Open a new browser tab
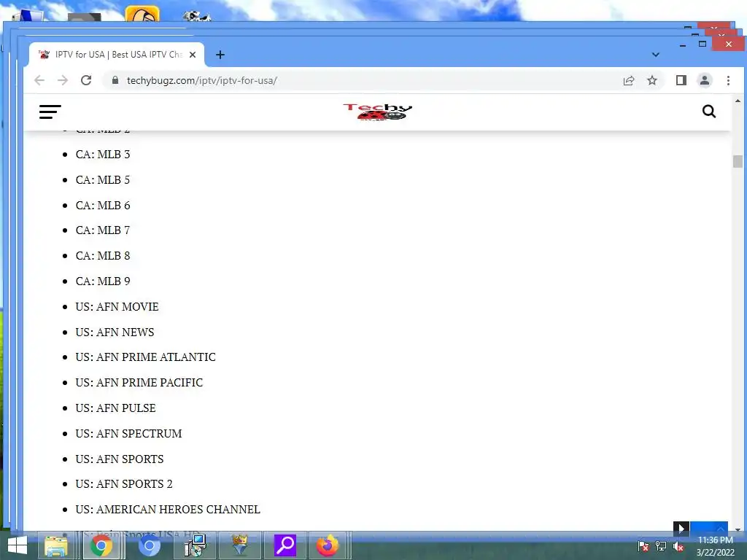 click(x=220, y=55)
